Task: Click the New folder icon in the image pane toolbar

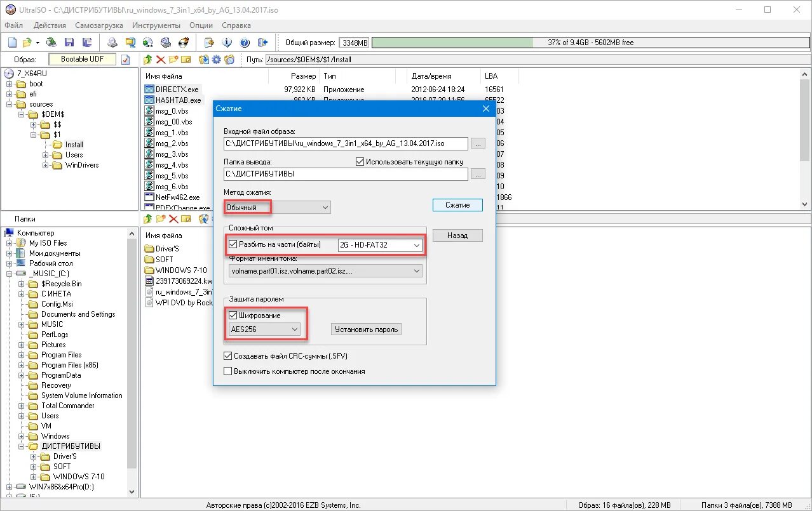Action: click(x=173, y=60)
